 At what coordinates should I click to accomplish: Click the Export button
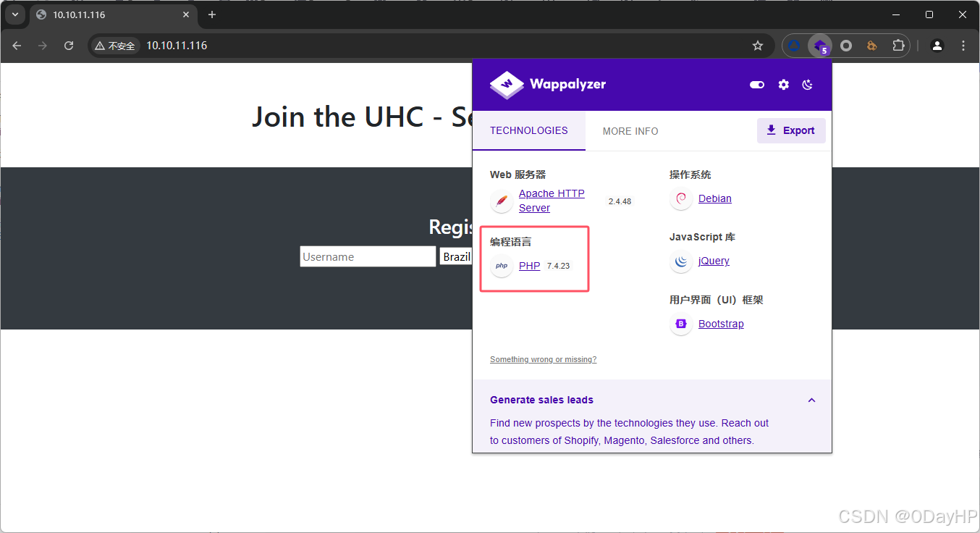click(791, 130)
